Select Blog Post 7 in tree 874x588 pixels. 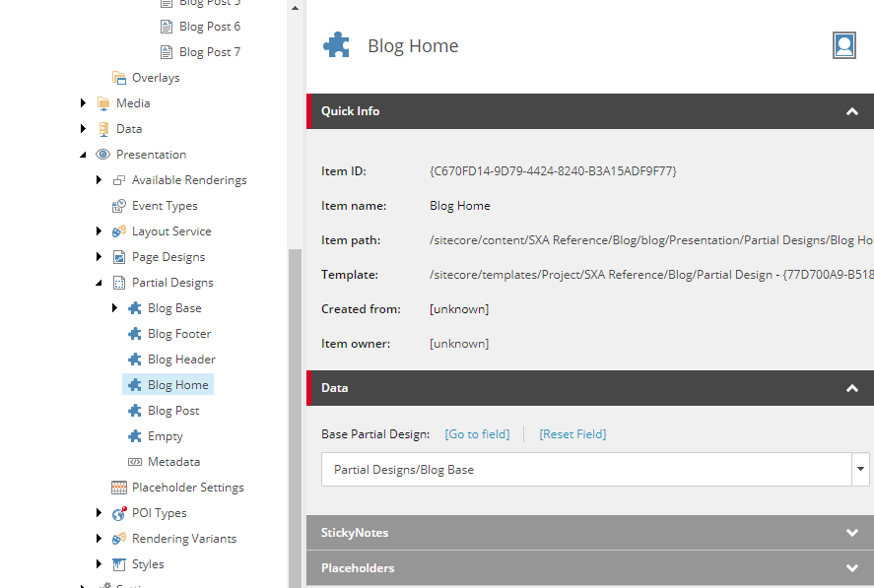[x=210, y=52]
